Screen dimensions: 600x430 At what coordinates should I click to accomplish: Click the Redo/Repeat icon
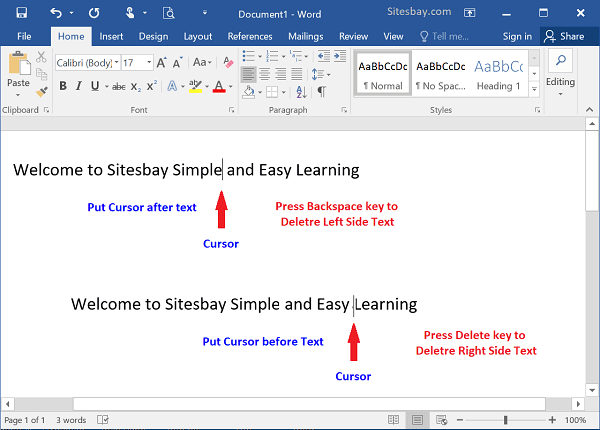tap(94, 13)
